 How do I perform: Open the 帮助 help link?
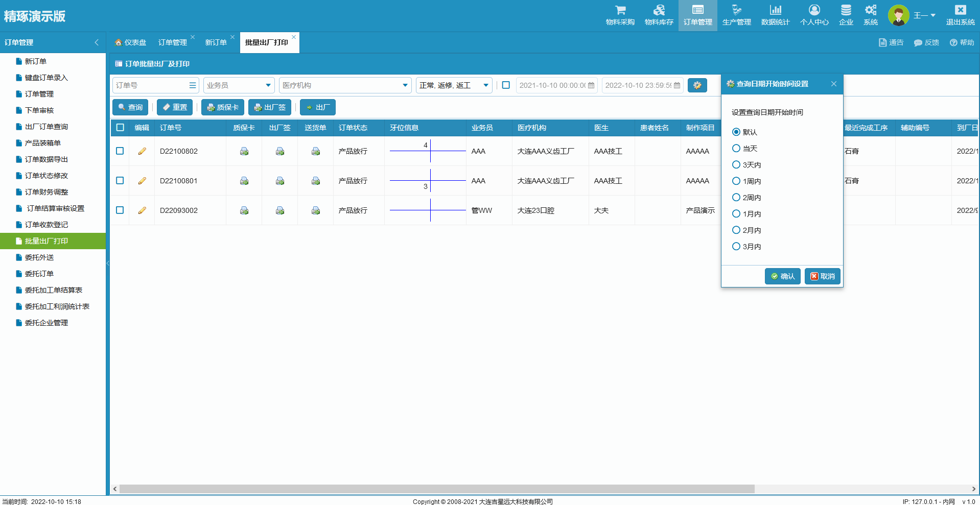coord(962,42)
